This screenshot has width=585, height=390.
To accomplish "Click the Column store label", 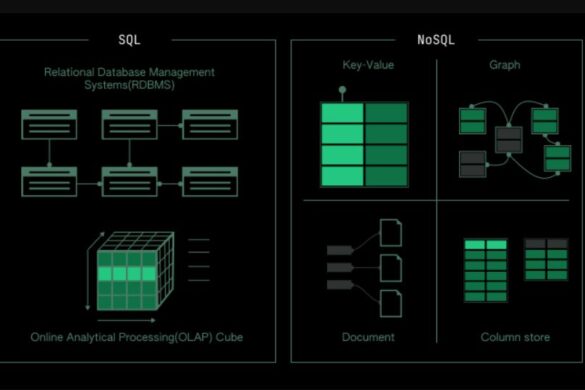I will pos(515,337).
